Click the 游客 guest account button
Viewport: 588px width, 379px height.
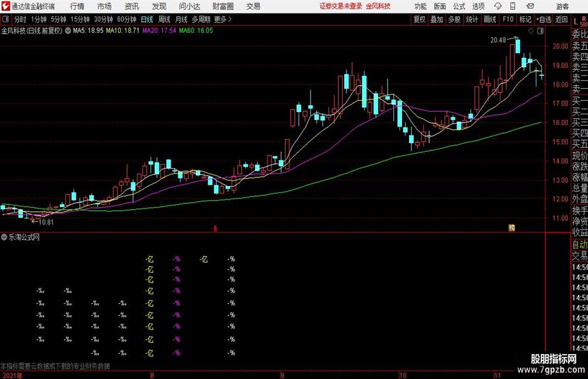click(562, 6)
